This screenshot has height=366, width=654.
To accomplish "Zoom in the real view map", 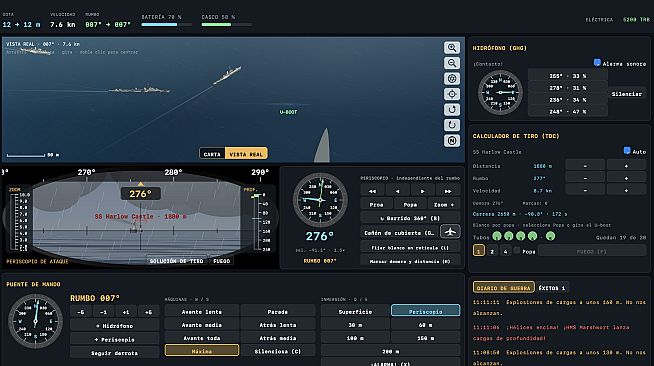I will (452, 48).
